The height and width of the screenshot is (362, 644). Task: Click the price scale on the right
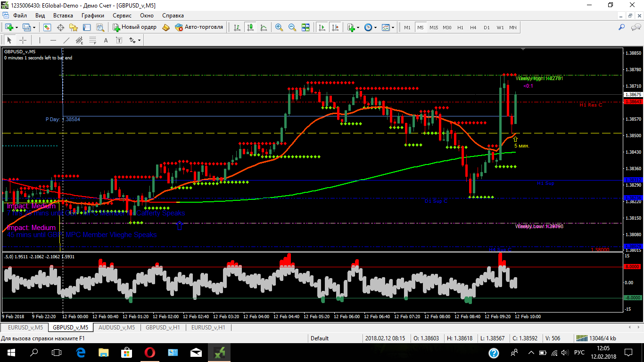[633, 179]
